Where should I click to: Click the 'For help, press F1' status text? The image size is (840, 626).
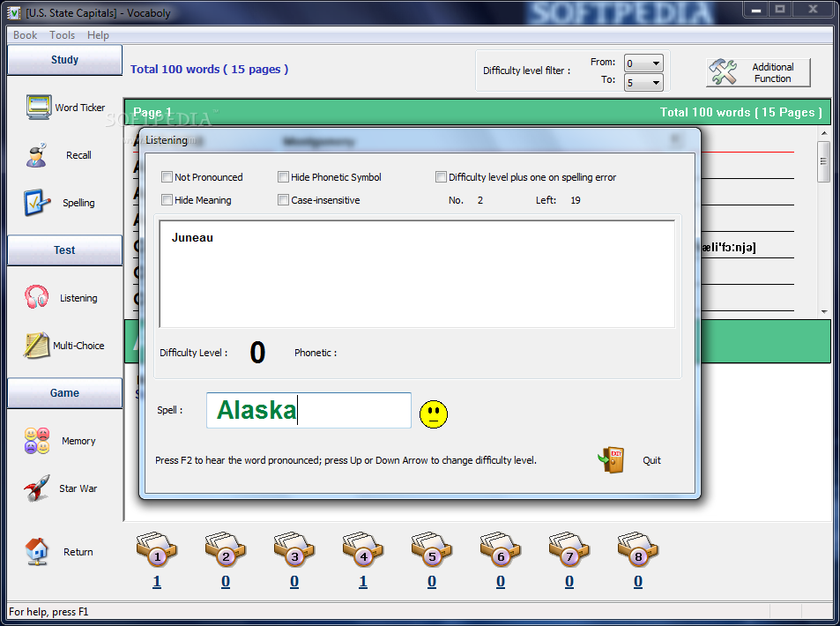pos(48,612)
